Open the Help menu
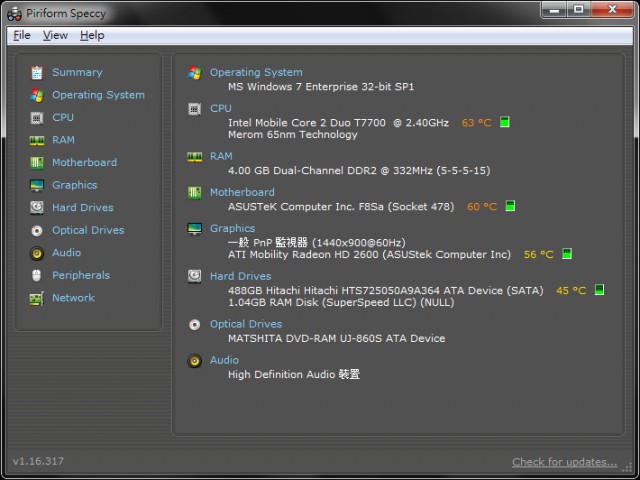This screenshot has width=640, height=480. [92, 36]
